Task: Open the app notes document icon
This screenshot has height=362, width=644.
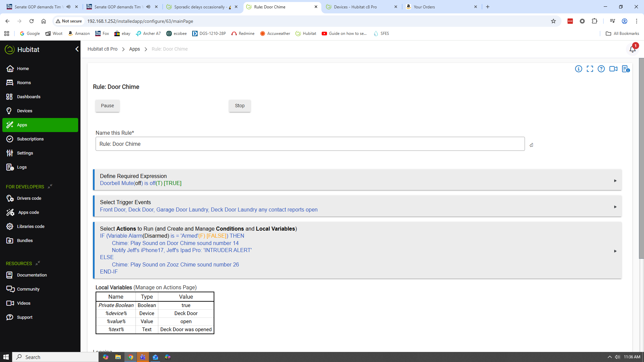Action: point(626,69)
